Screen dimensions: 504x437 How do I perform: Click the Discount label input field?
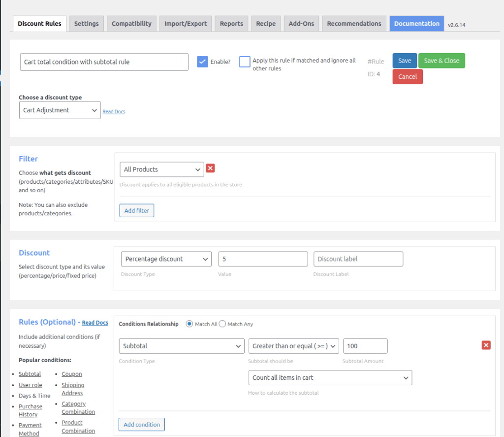(358, 259)
